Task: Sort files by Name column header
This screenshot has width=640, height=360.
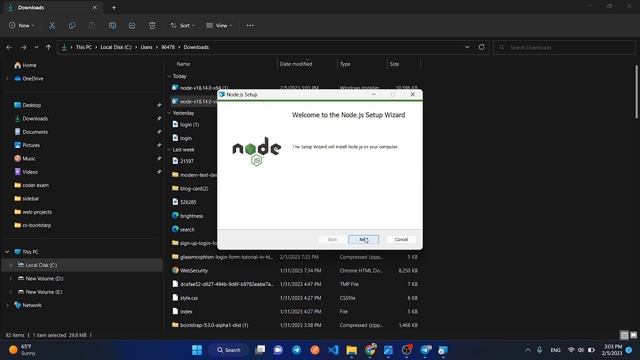Action: pos(183,64)
